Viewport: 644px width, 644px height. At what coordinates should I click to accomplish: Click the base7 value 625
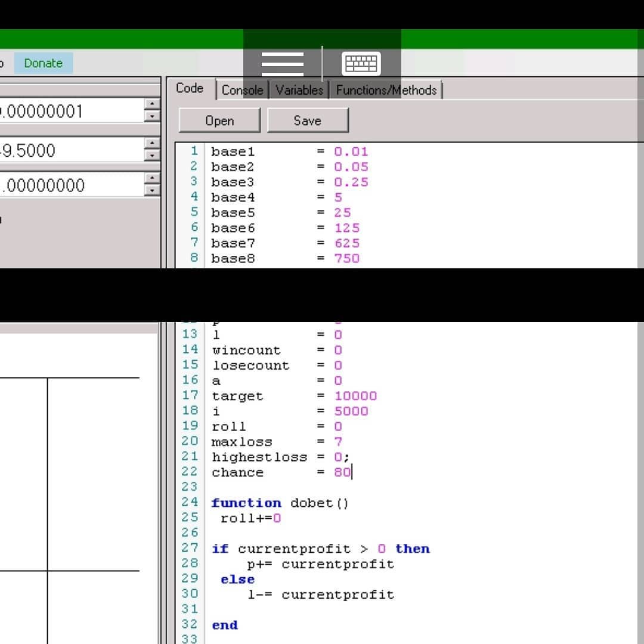346,243
